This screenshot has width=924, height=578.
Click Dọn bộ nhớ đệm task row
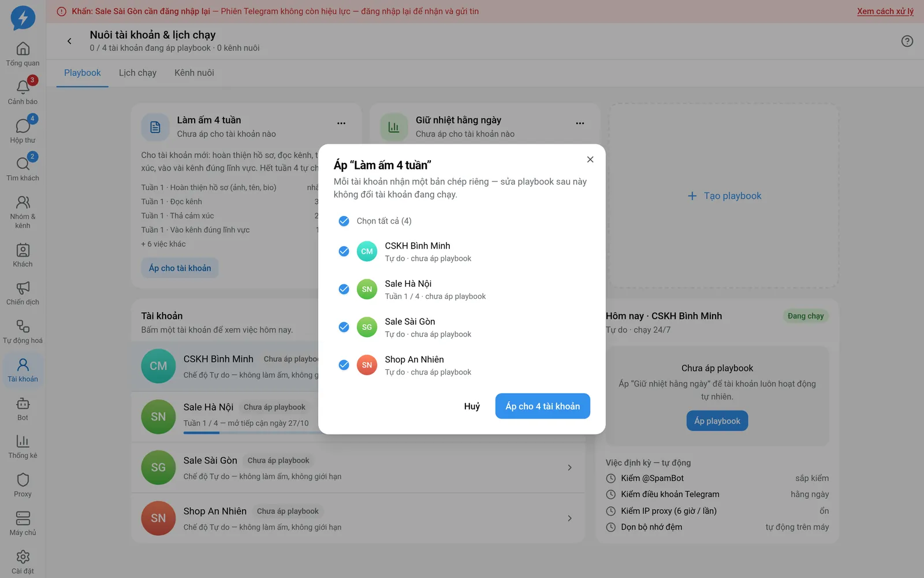(717, 527)
